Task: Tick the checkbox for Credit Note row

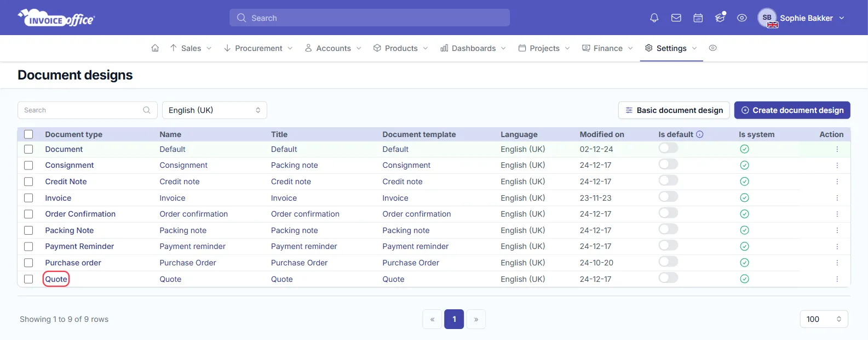Action: (x=28, y=182)
